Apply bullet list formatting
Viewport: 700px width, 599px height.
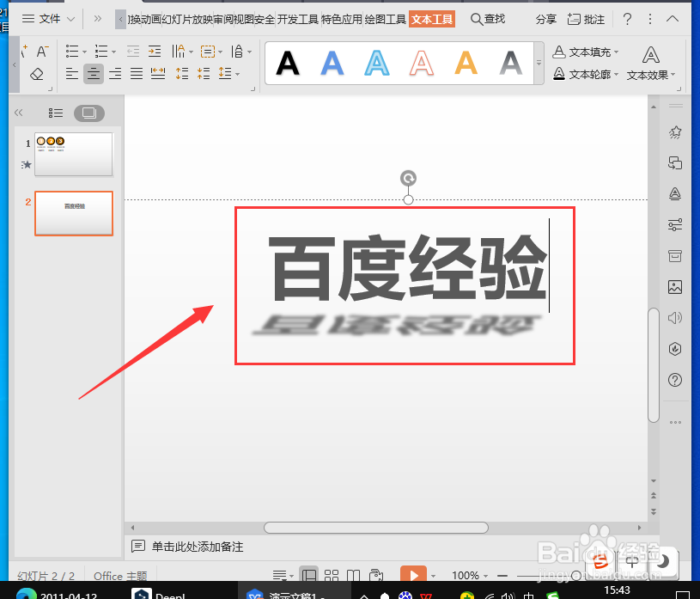pyautogui.click(x=72, y=52)
